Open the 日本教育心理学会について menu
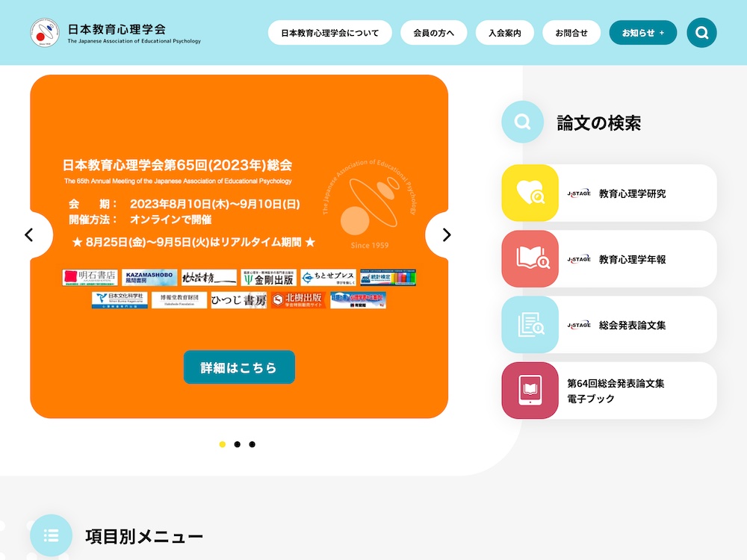Viewport: 747px width, 560px height. tap(329, 33)
